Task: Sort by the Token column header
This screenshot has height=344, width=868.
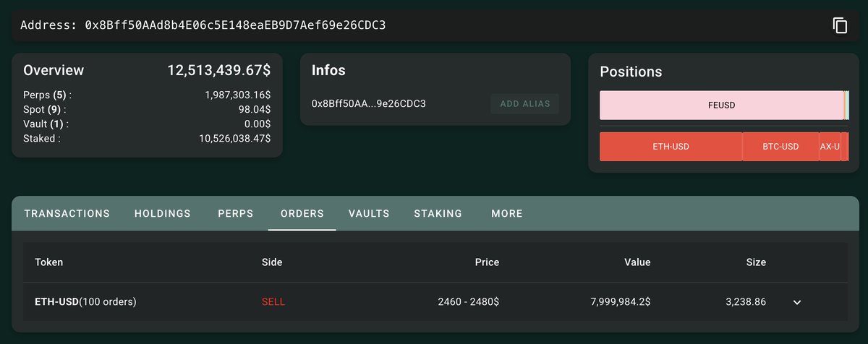Action: [x=49, y=262]
